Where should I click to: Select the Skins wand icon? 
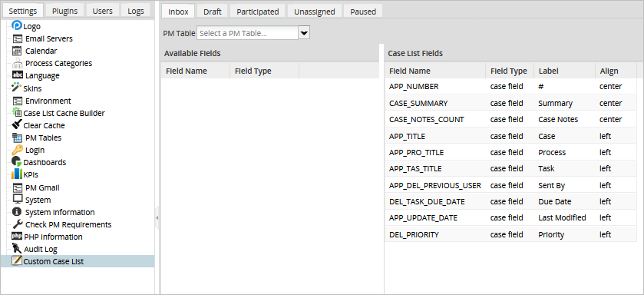17,88
